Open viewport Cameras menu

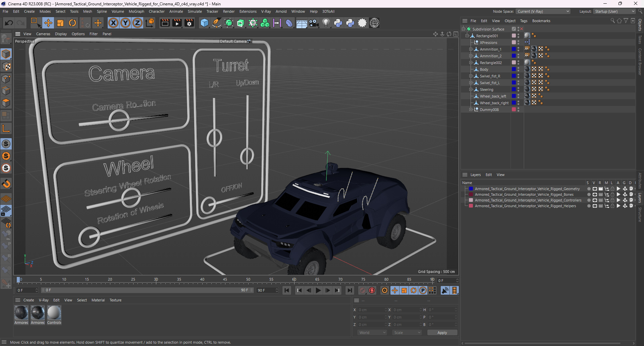43,34
